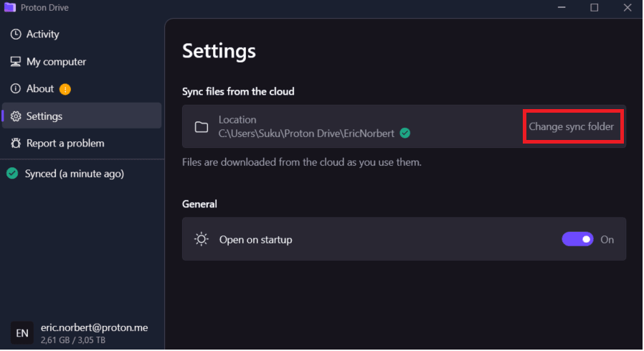Viewport: 644px width, 351px height.
Task: Click the Settings gear icon
Action: [16, 116]
